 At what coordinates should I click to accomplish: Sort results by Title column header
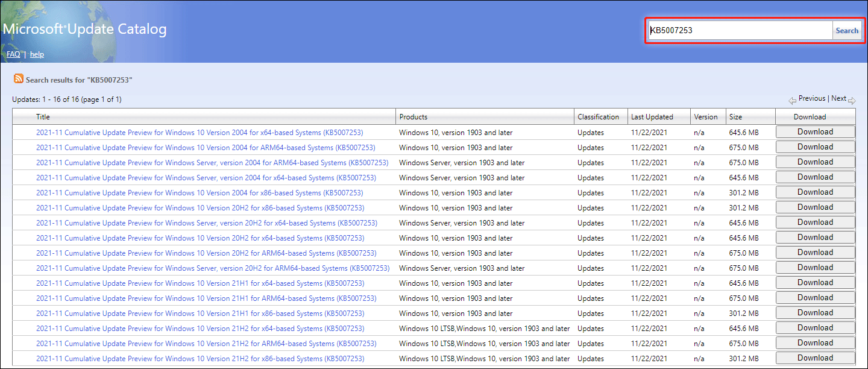point(43,117)
